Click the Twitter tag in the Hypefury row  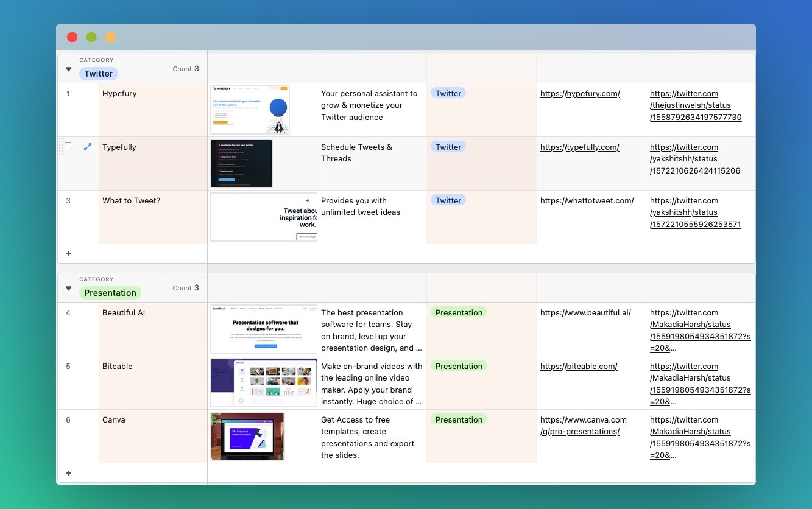point(448,93)
